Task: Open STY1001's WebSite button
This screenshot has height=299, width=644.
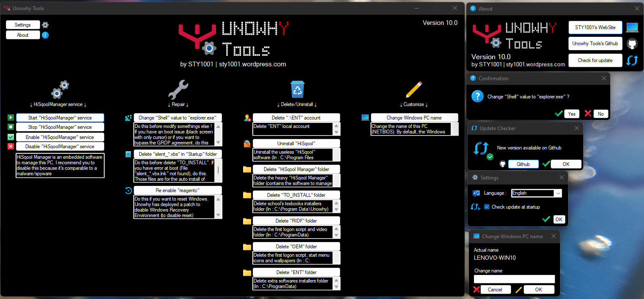Action: [x=595, y=28]
